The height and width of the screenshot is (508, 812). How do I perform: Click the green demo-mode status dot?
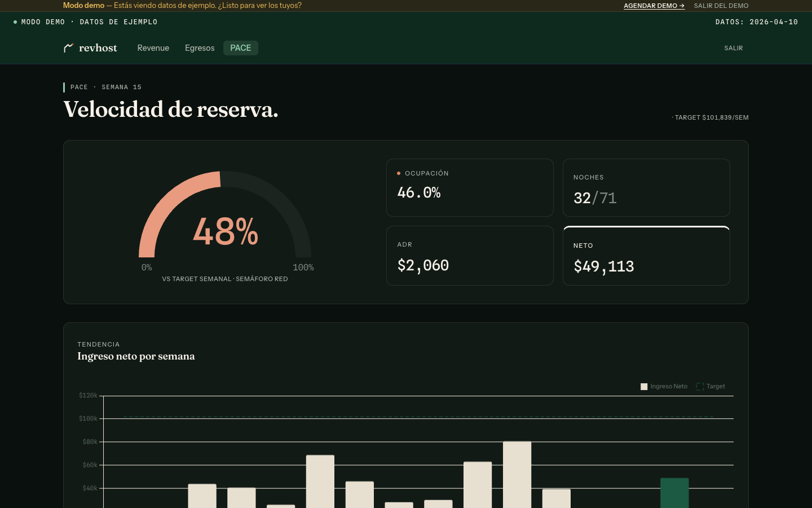(x=15, y=22)
